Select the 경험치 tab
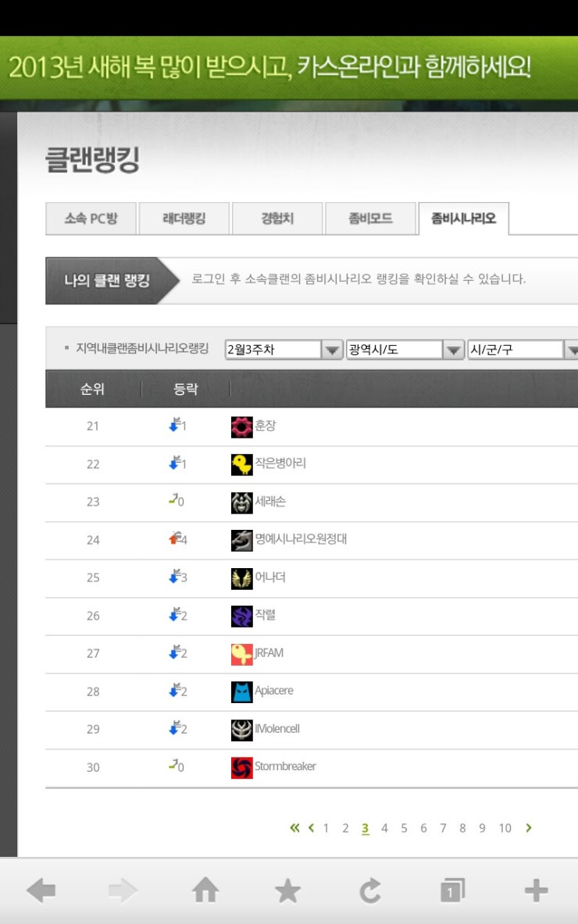Image resolution: width=578 pixels, height=924 pixels. pos(277,219)
